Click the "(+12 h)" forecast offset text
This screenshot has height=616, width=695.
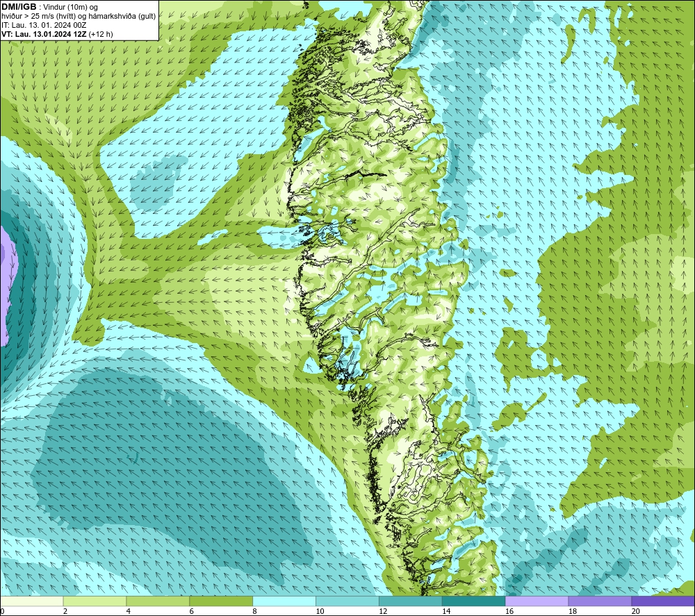click(x=101, y=34)
